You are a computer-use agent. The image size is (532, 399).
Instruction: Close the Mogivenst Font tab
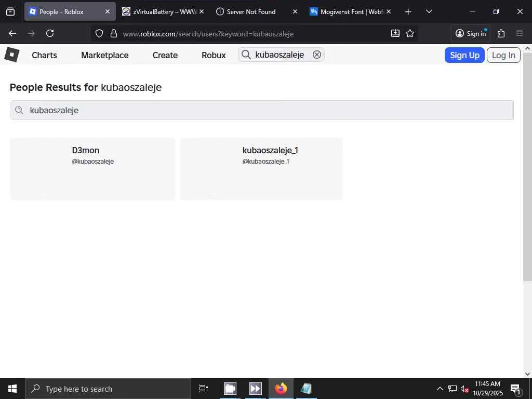pos(389,11)
